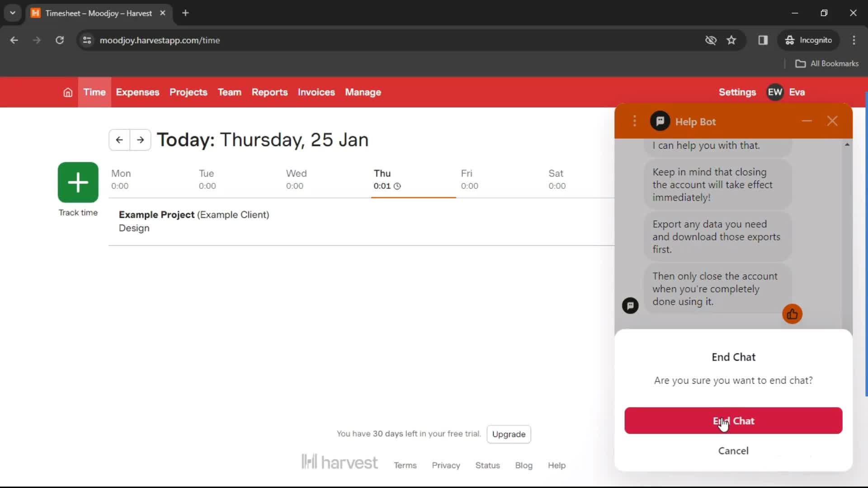Open site information icon in address bar
Screen dimensions: 868x488
coord(87,40)
